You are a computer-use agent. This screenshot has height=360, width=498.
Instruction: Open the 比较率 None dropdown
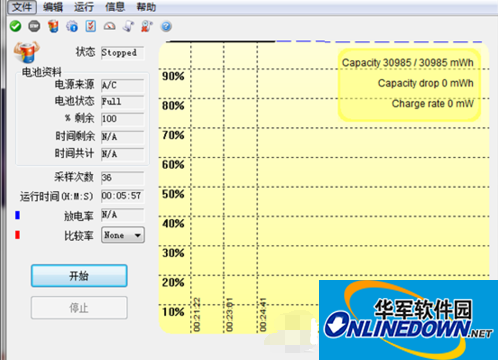click(x=123, y=235)
